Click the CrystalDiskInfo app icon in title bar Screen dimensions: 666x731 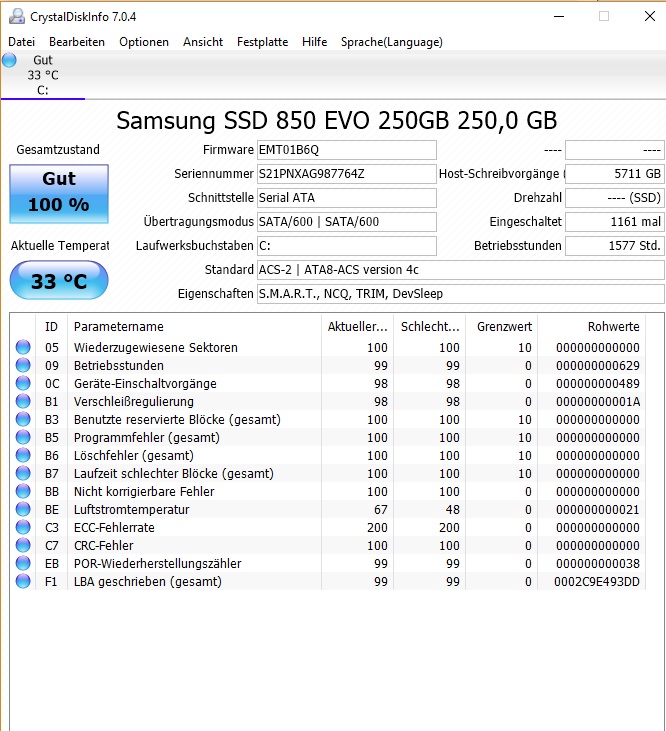(x=17, y=16)
